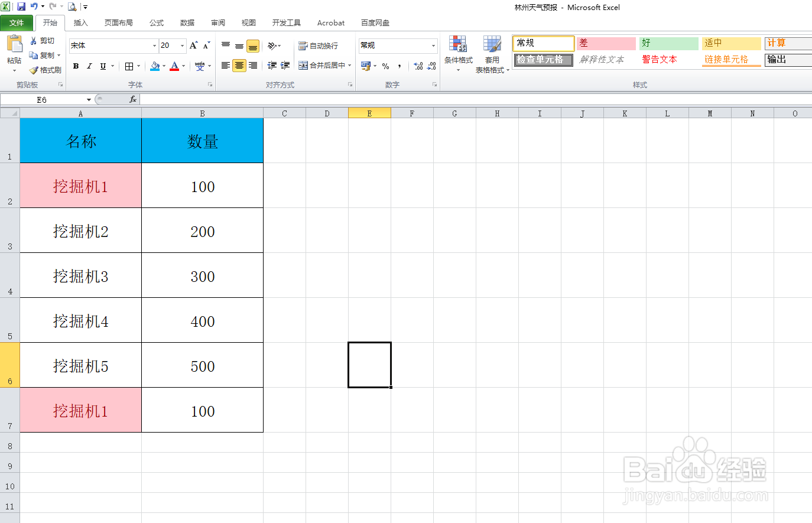The height and width of the screenshot is (523, 812).
Task: Align text left
Action: (x=226, y=66)
